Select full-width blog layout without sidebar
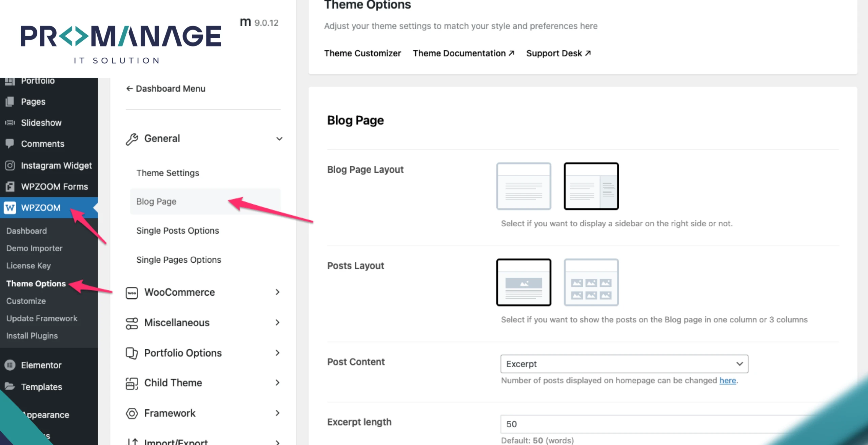Screen dimensions: 868x445 click(x=524, y=186)
